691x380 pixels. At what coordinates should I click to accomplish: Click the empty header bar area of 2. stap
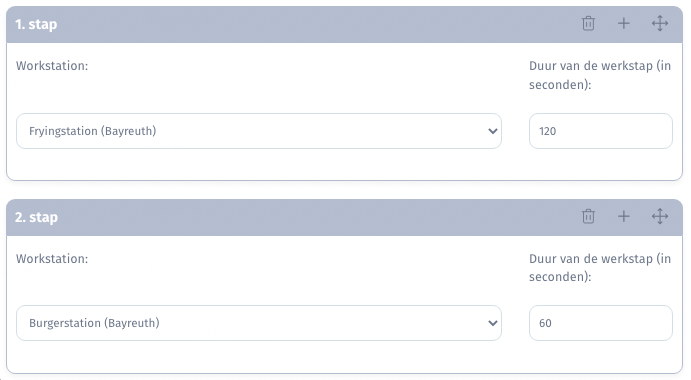tap(317, 217)
